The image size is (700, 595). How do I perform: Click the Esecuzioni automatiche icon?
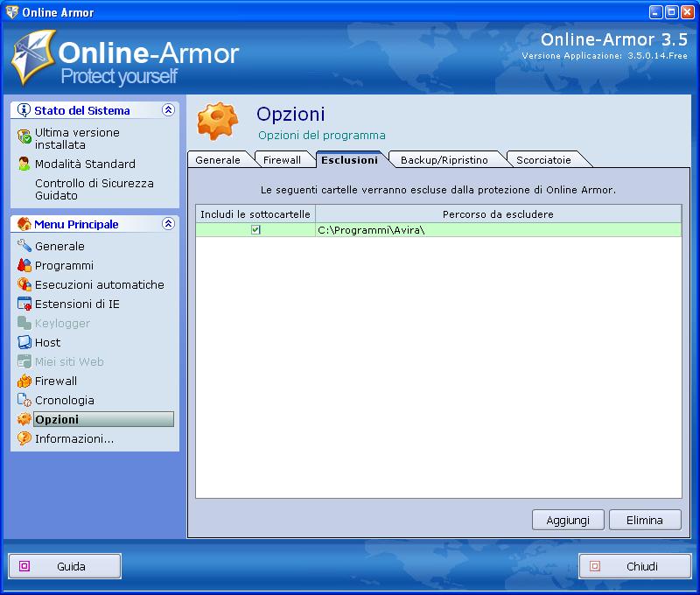tap(24, 284)
